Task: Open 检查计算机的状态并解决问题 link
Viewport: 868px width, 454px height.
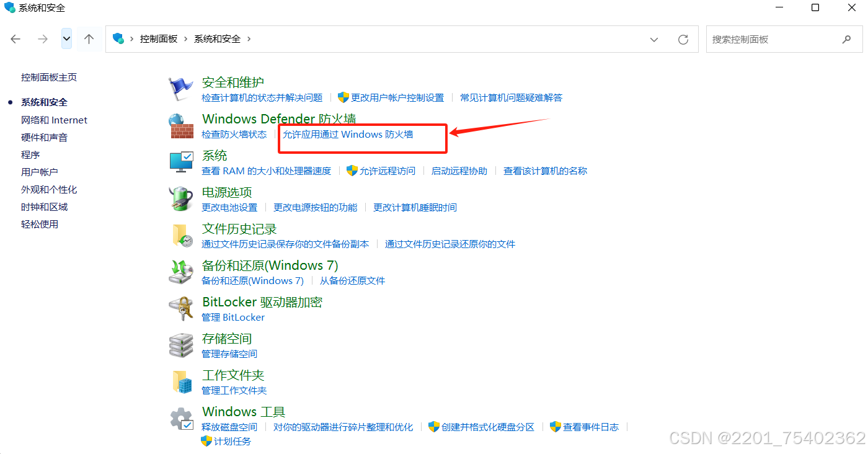Action: coord(262,97)
